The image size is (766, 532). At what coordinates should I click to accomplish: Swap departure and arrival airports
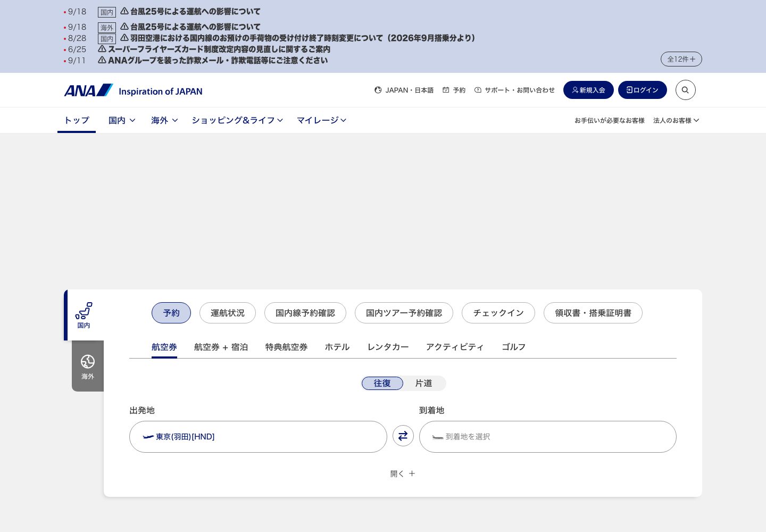click(403, 436)
